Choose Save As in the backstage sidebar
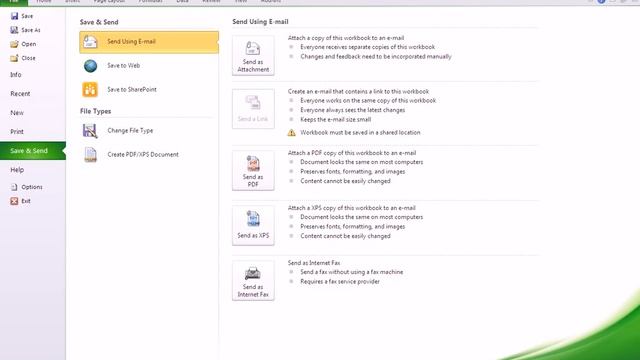Screen dimensions: 640x360 tap(25, 30)
